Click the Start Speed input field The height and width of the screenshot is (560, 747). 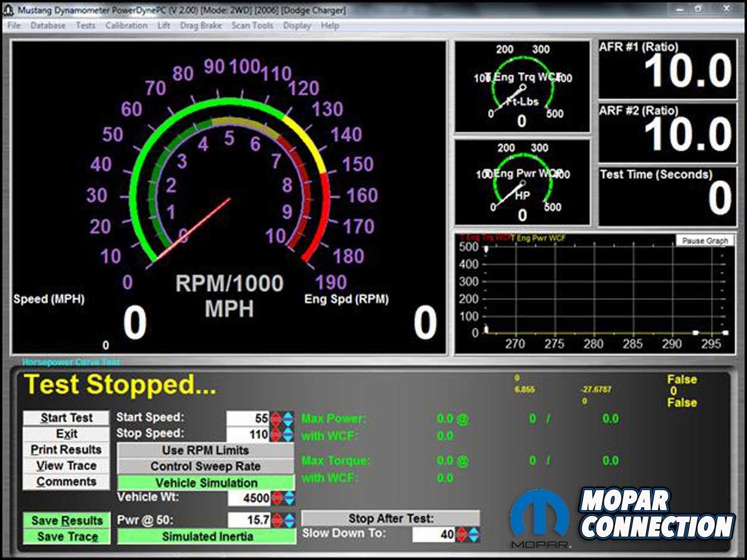tap(248, 418)
